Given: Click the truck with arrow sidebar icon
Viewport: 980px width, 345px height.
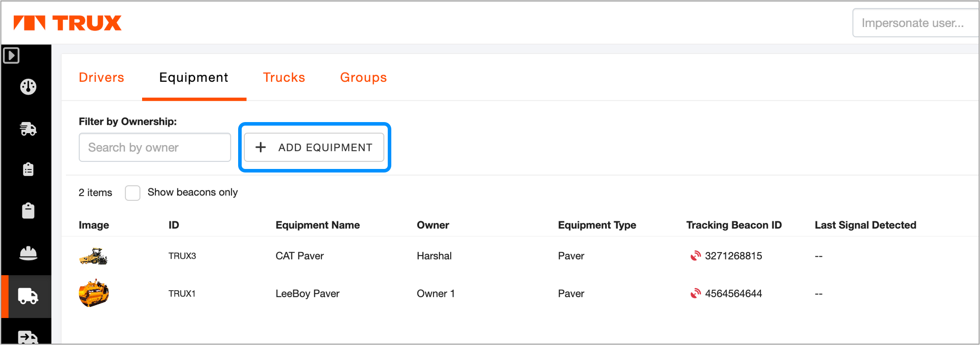Looking at the screenshot, I should pyautogui.click(x=28, y=337).
